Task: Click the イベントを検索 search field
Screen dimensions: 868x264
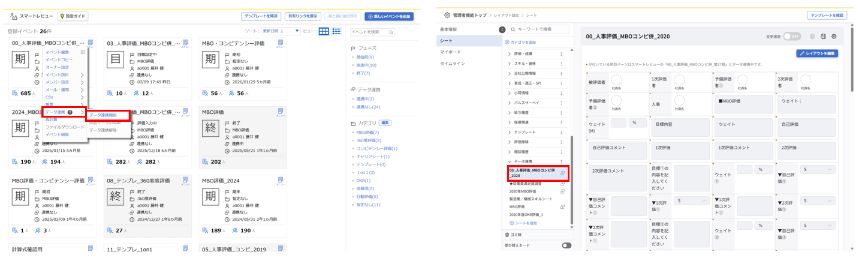Action: tap(372, 32)
